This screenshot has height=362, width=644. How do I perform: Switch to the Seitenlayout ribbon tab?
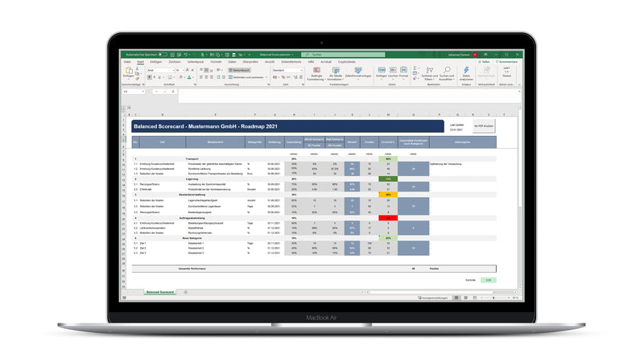coord(196,62)
